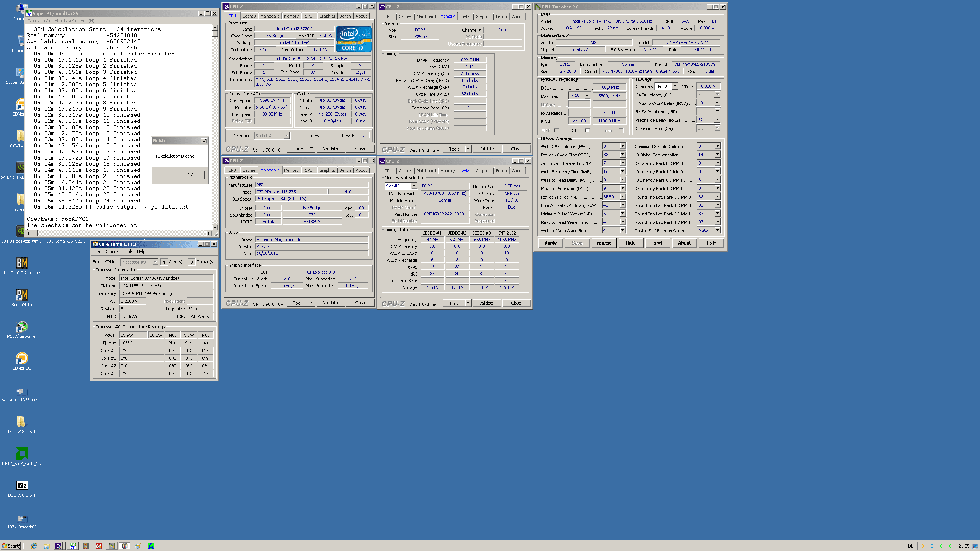Open the Slot #2 memory slot dropdown
Image resolution: width=980 pixels, height=551 pixels.
coord(414,186)
